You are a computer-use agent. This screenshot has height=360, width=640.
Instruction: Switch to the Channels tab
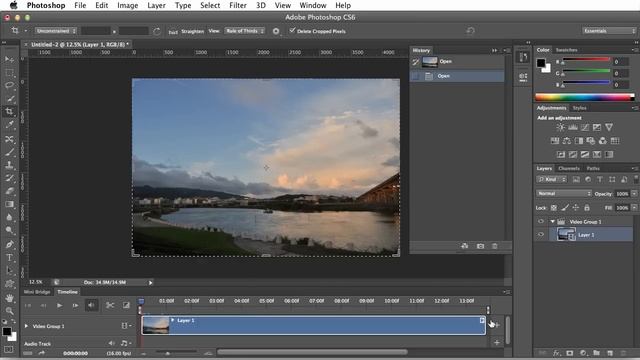tap(569, 168)
